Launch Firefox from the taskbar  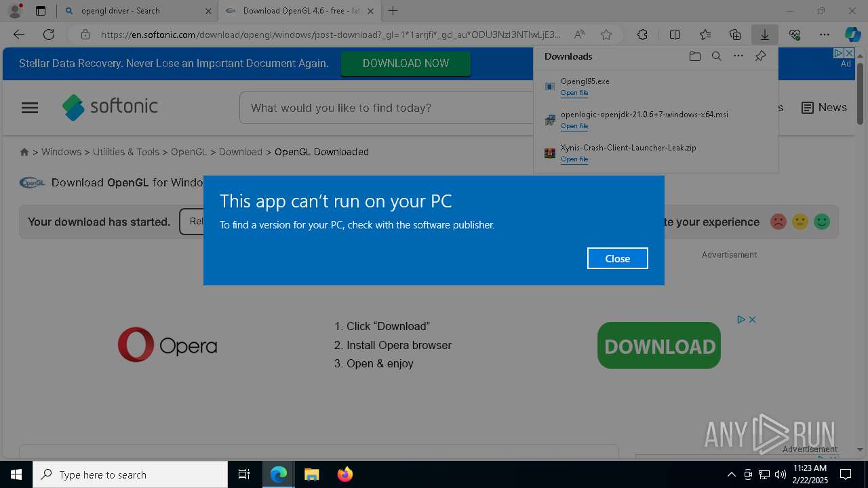(x=344, y=474)
